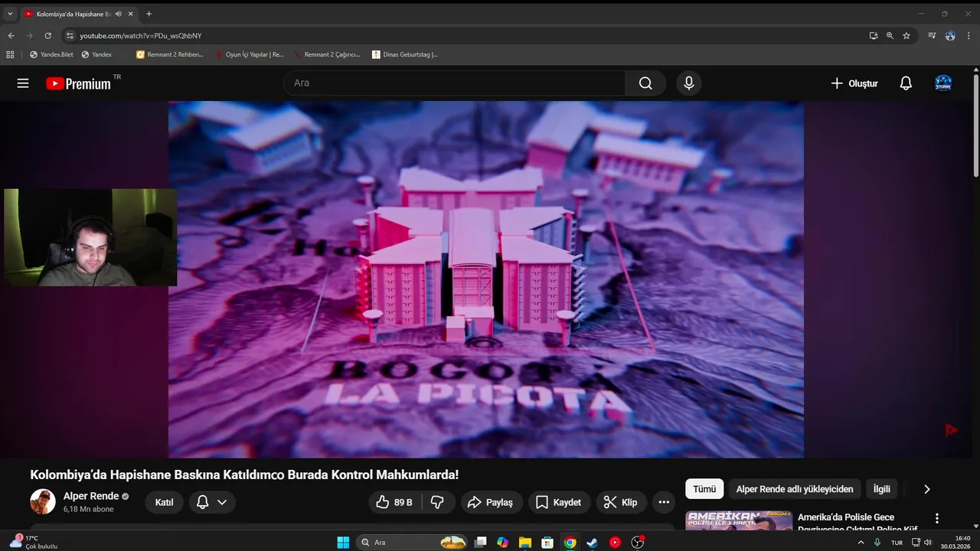Click the Windows taskbar search box
The image size is (980, 551).
point(413,542)
